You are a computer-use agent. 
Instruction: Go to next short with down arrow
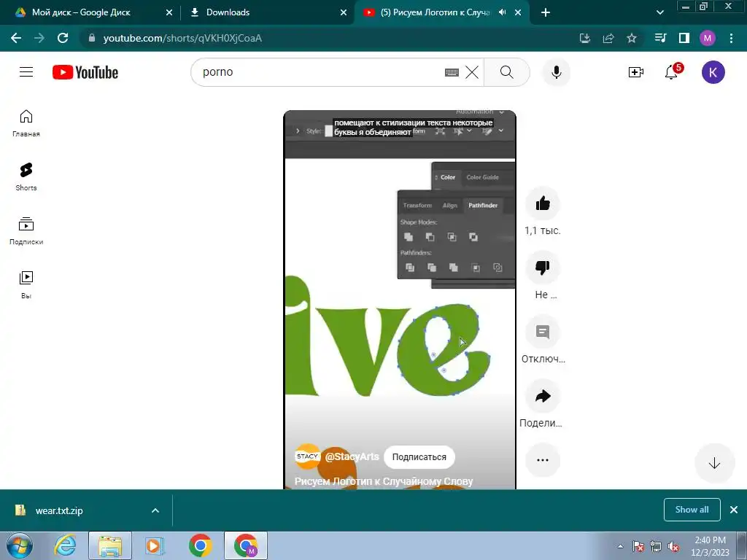pyautogui.click(x=714, y=463)
